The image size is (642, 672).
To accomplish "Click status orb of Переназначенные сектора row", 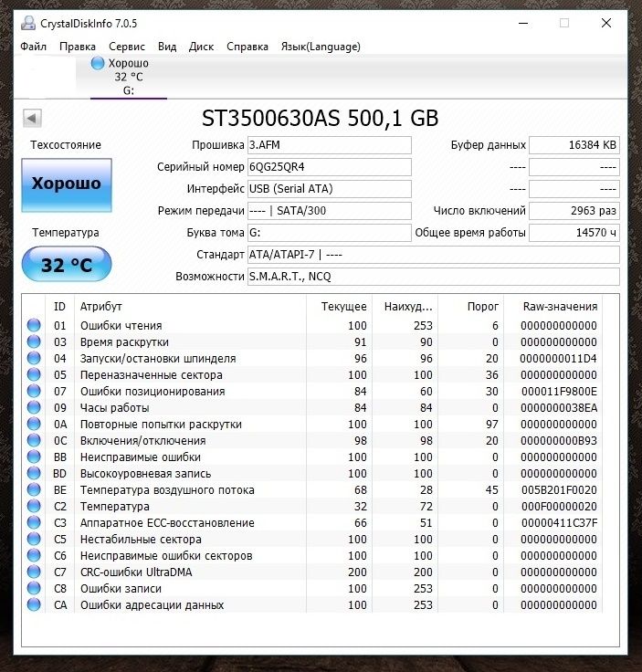I will coord(34,374).
